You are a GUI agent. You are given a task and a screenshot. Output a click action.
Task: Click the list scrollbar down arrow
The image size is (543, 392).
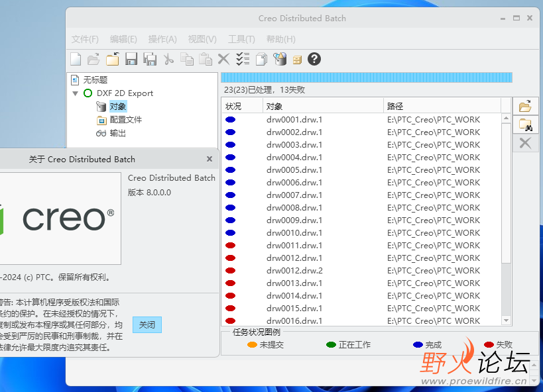click(x=507, y=320)
